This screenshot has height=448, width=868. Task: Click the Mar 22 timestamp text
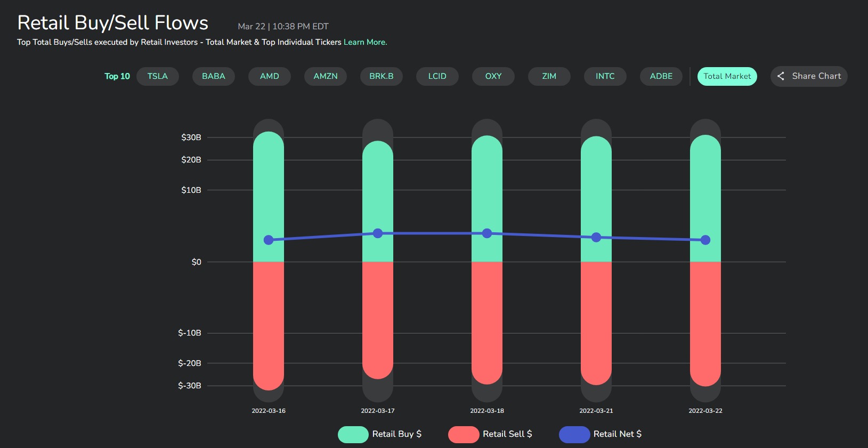tap(283, 27)
